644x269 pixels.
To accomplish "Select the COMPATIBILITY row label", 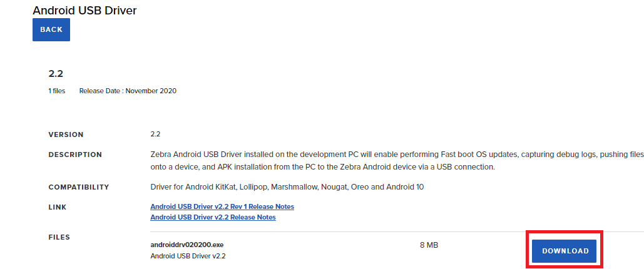I will coord(79,187).
